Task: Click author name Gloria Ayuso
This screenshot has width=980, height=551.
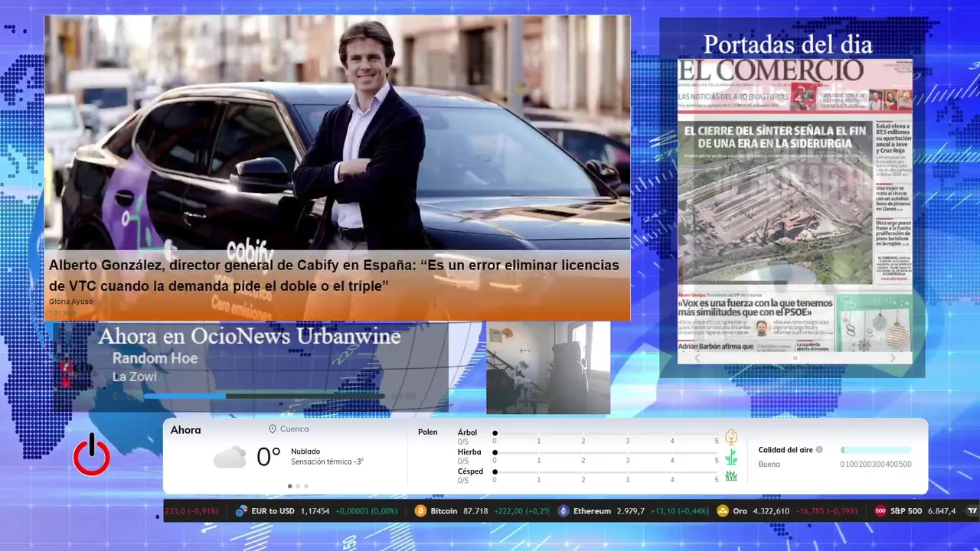Action: tap(70, 302)
